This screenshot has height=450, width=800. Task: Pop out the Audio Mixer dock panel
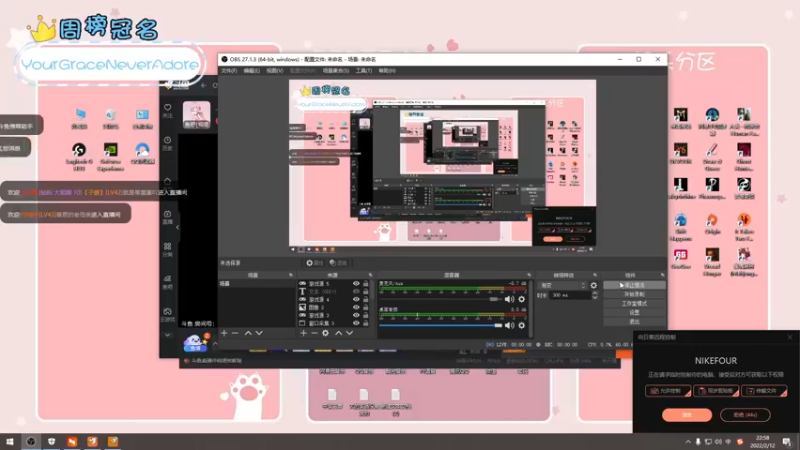[529, 275]
